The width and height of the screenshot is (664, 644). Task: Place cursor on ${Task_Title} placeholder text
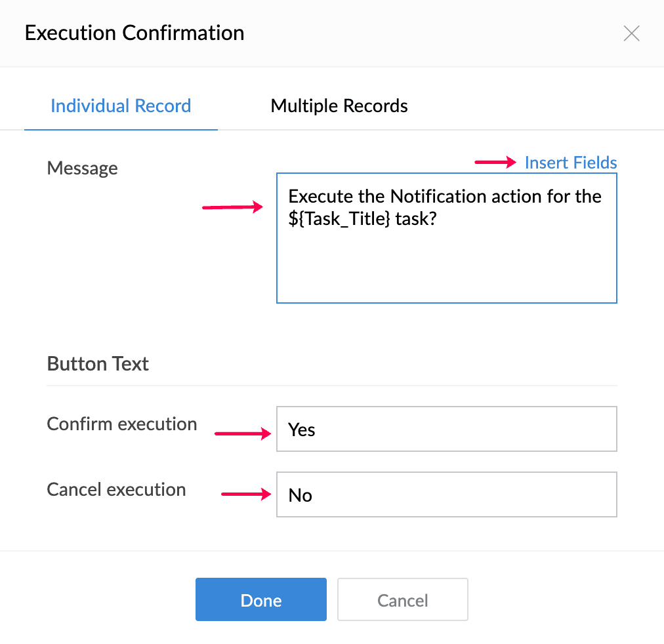point(340,219)
